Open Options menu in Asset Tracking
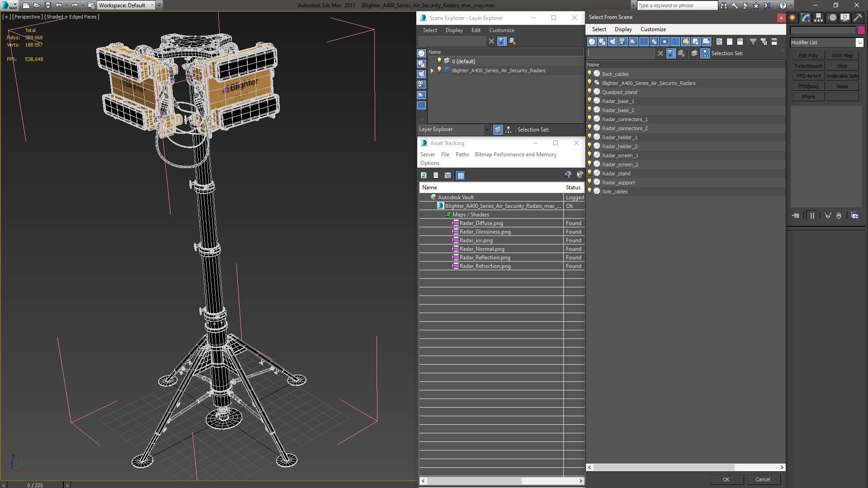The image size is (868, 488). (429, 163)
